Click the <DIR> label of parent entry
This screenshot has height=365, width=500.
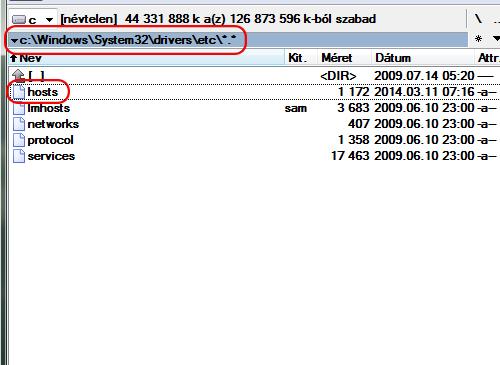tap(338, 76)
